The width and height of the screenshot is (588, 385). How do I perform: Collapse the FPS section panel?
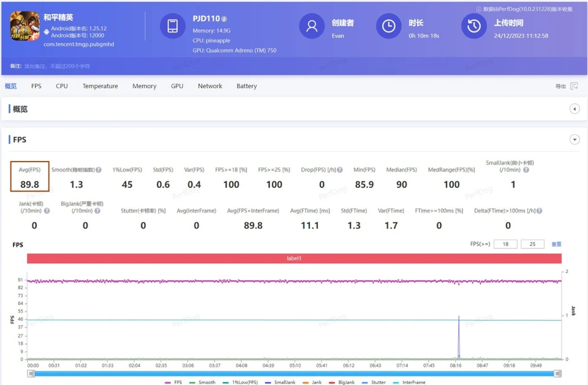575,140
